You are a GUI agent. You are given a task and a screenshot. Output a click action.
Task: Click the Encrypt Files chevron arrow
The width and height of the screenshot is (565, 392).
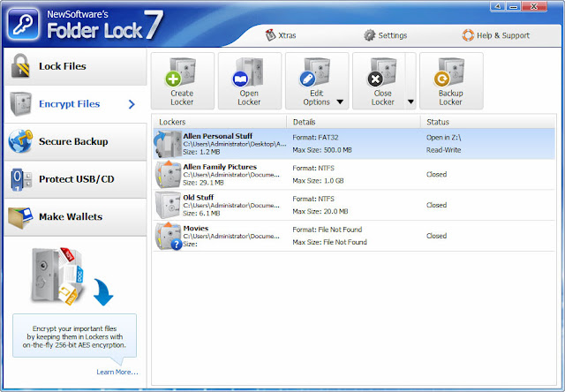[132, 104]
